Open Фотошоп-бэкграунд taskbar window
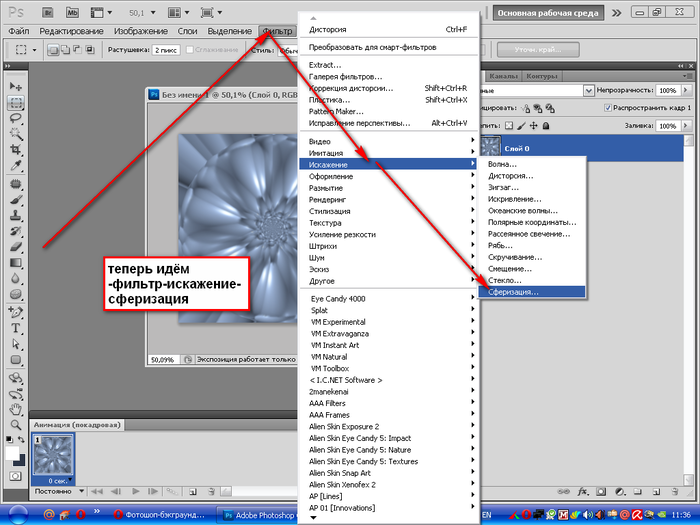Viewport: 700px width, 525px height. click(160, 515)
